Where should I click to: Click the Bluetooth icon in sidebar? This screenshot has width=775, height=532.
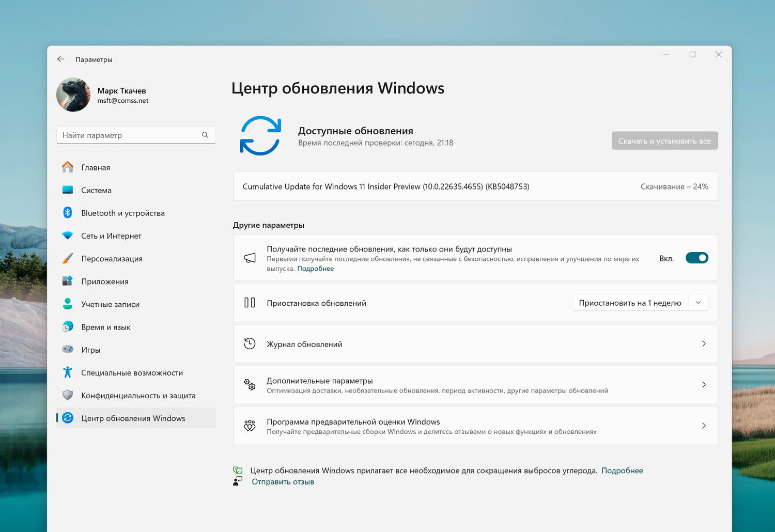click(68, 213)
